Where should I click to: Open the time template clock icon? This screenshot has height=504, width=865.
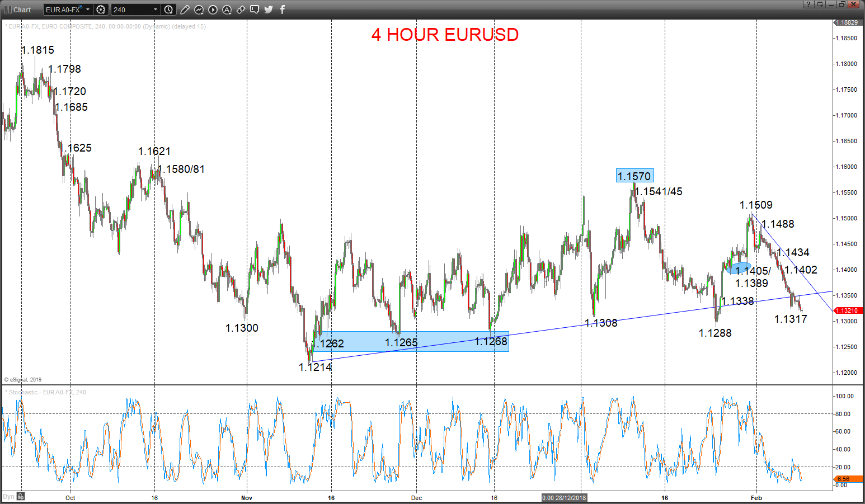click(168, 10)
